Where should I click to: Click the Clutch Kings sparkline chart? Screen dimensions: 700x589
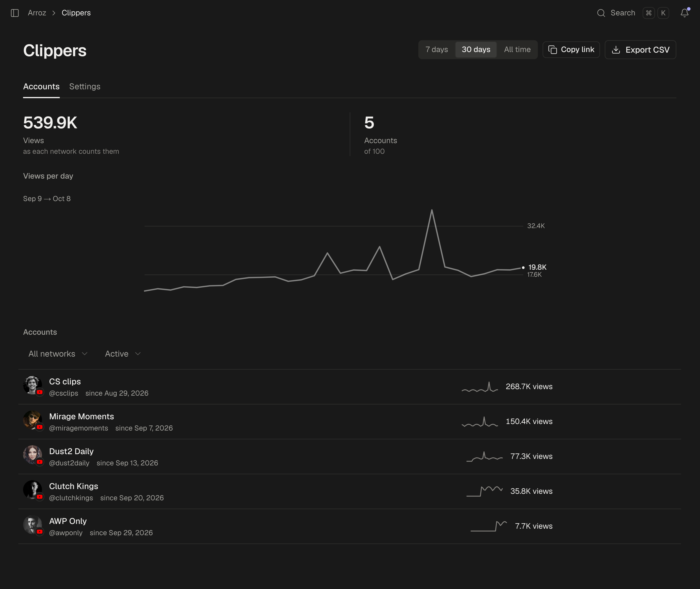484,491
